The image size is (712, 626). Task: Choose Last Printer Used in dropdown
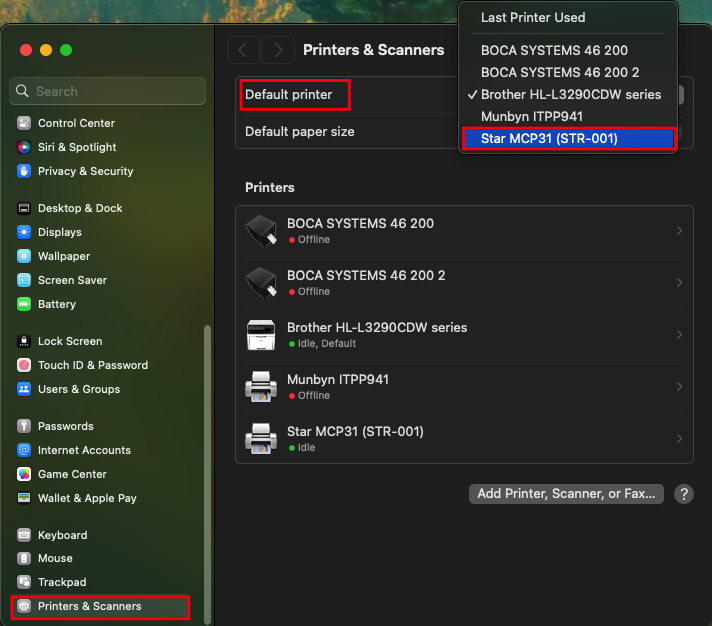pyautogui.click(x=568, y=18)
